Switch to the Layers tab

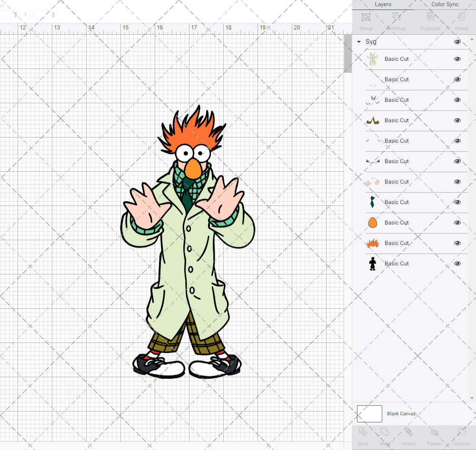point(383,5)
